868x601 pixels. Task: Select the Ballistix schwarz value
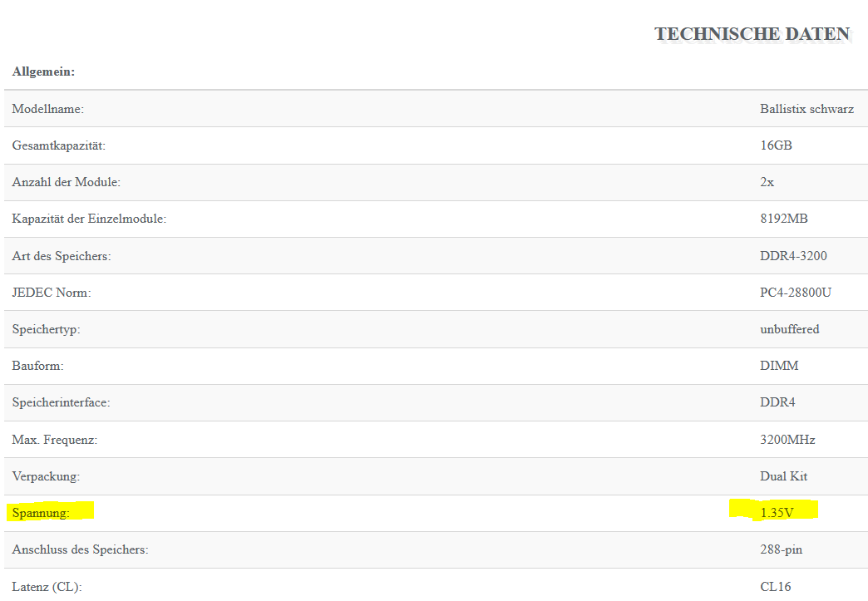coord(806,109)
